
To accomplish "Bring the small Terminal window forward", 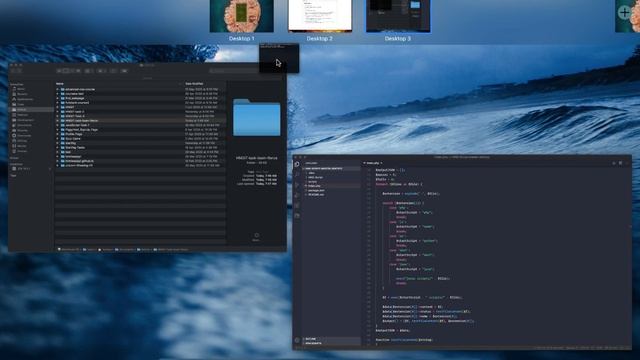I will tap(279, 58).
